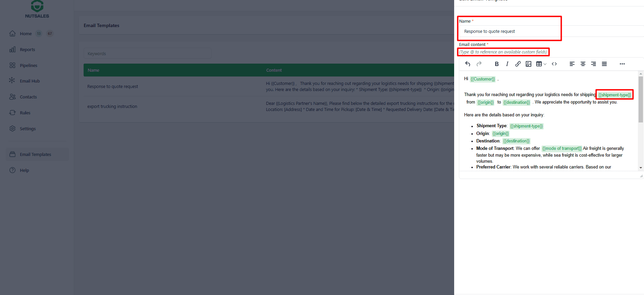The height and width of the screenshot is (295, 644).
Task: Toggle bold formatting
Action: (x=496, y=64)
